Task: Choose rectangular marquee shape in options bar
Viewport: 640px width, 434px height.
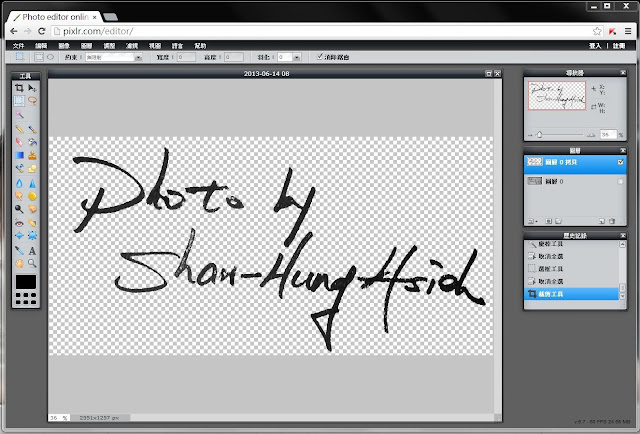Action: pos(39,57)
